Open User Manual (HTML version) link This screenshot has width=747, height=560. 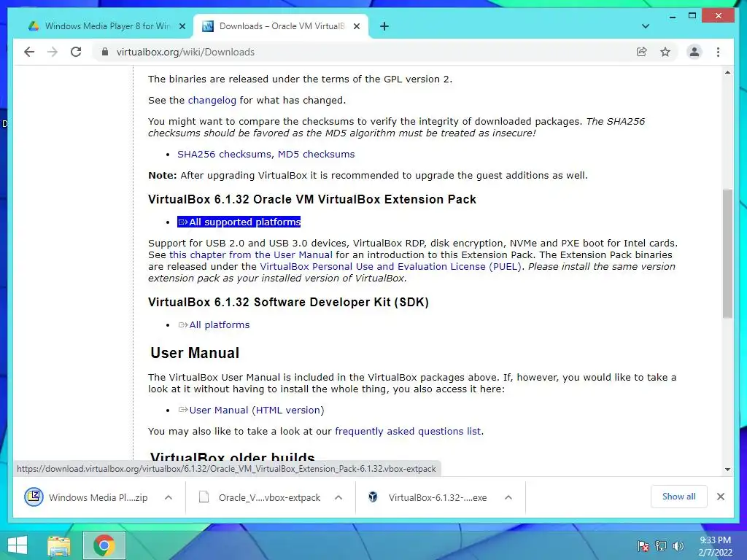[x=251, y=410]
